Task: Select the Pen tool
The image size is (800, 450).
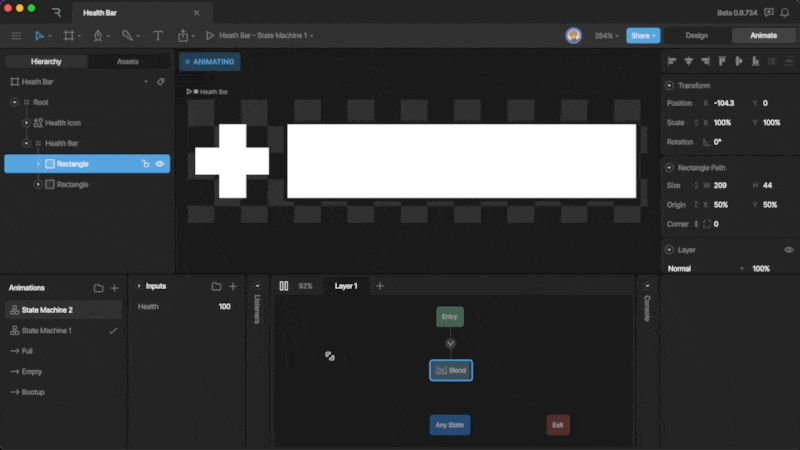Action: point(99,36)
